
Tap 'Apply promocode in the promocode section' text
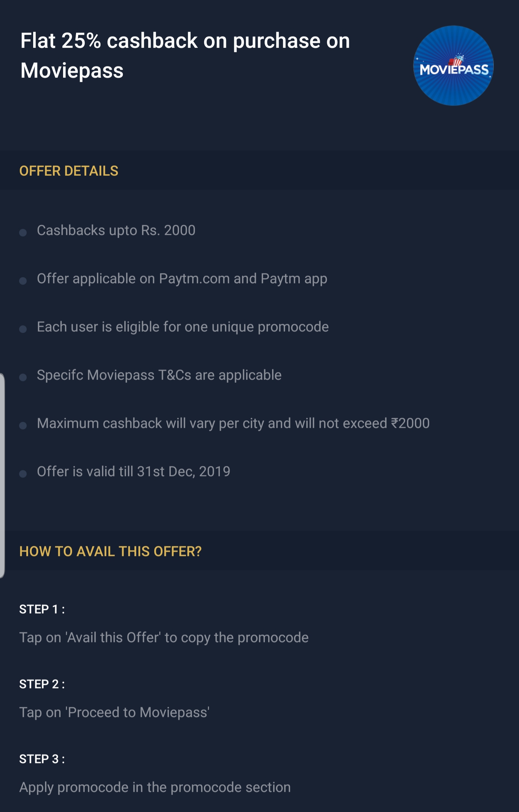(155, 788)
